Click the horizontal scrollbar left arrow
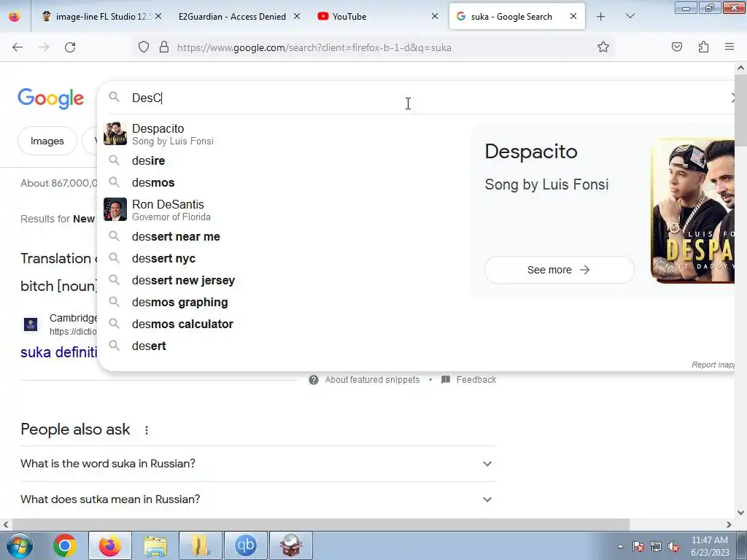The height and width of the screenshot is (560, 747). pyautogui.click(x=6, y=525)
